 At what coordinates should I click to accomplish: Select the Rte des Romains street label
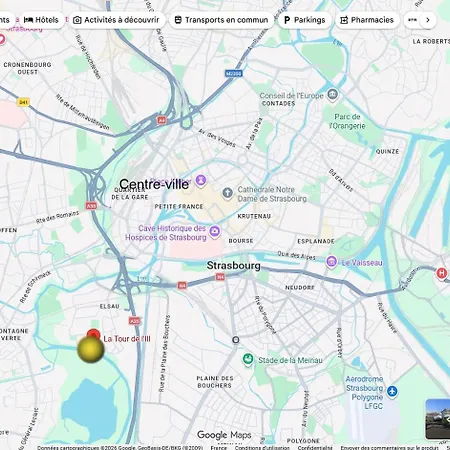(57, 217)
